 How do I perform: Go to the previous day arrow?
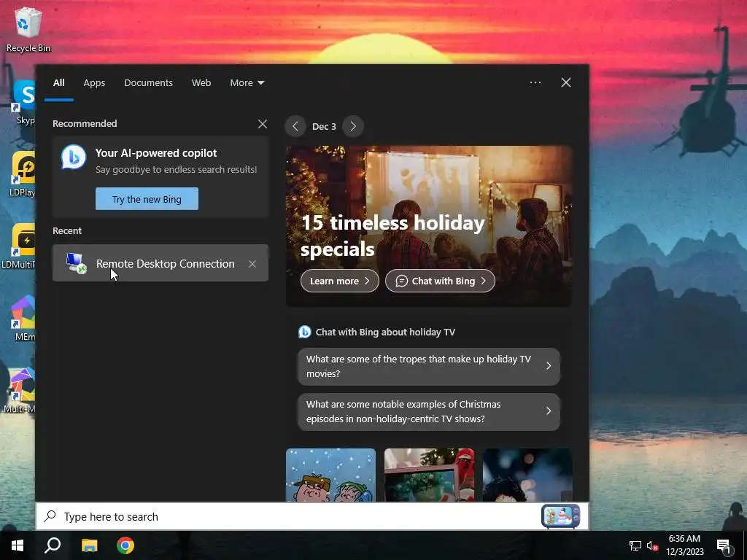[295, 126]
